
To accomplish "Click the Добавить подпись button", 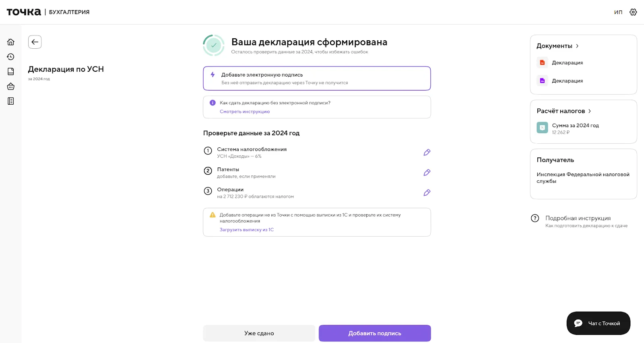I will coord(375,333).
